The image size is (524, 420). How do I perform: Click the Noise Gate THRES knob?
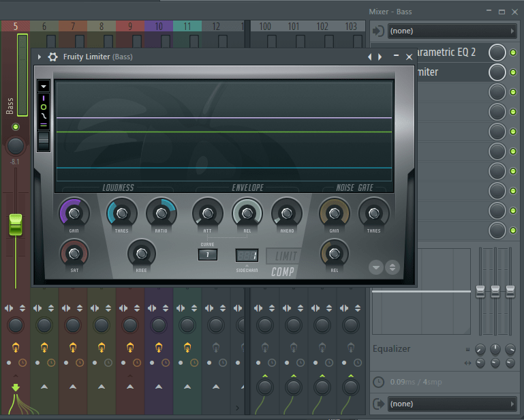(x=373, y=213)
